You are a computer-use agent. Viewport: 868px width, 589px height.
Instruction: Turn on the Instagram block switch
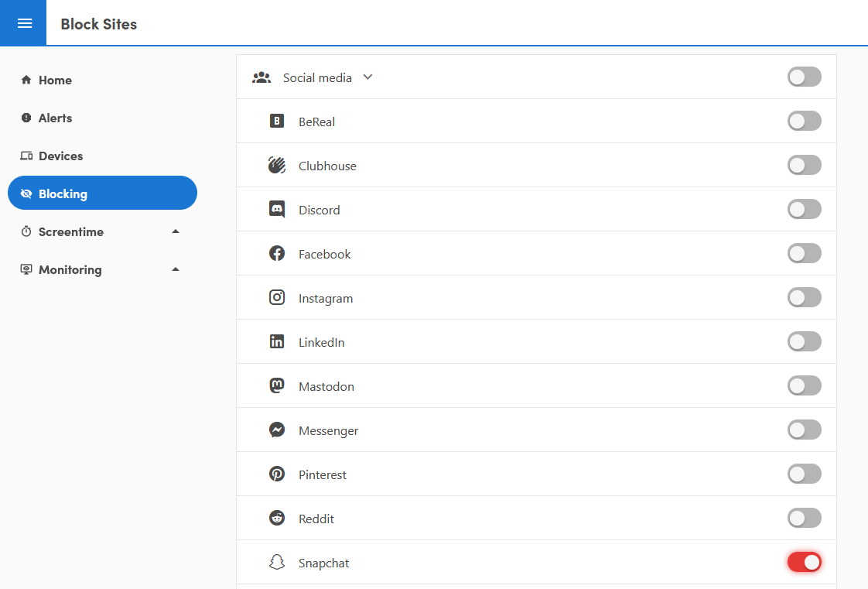pyautogui.click(x=805, y=297)
